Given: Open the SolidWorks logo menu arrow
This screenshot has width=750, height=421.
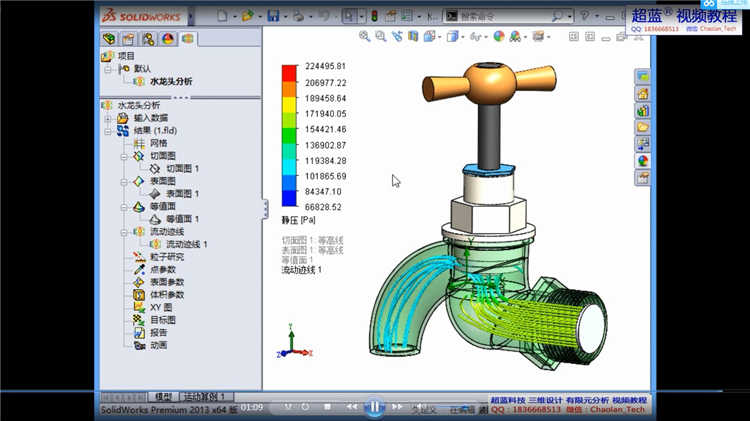Looking at the screenshot, I should point(191,16).
